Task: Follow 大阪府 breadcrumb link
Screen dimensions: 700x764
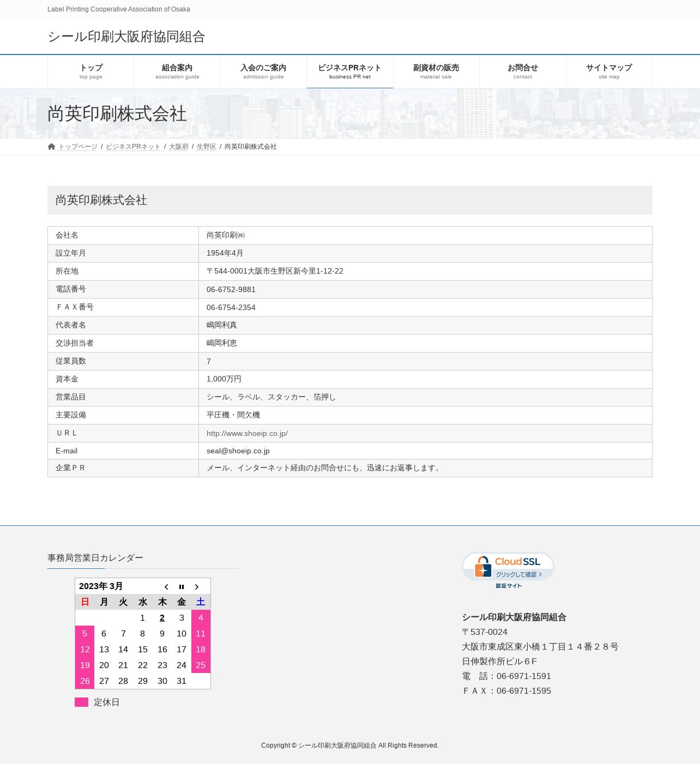Action: coord(179,147)
